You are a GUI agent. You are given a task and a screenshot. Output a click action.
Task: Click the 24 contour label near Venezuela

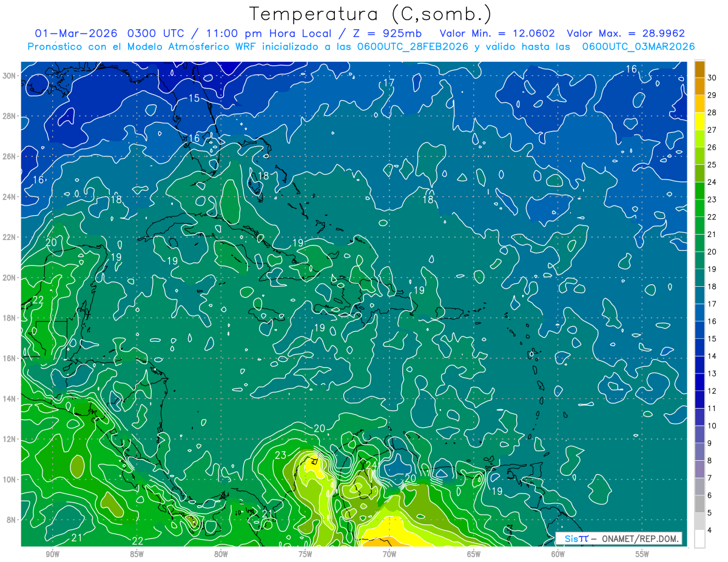371,465
